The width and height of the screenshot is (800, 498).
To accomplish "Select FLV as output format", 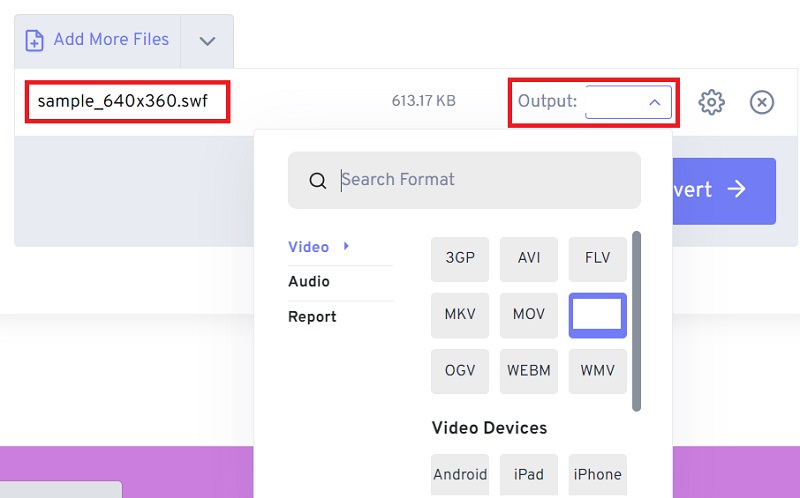I will coord(597,257).
